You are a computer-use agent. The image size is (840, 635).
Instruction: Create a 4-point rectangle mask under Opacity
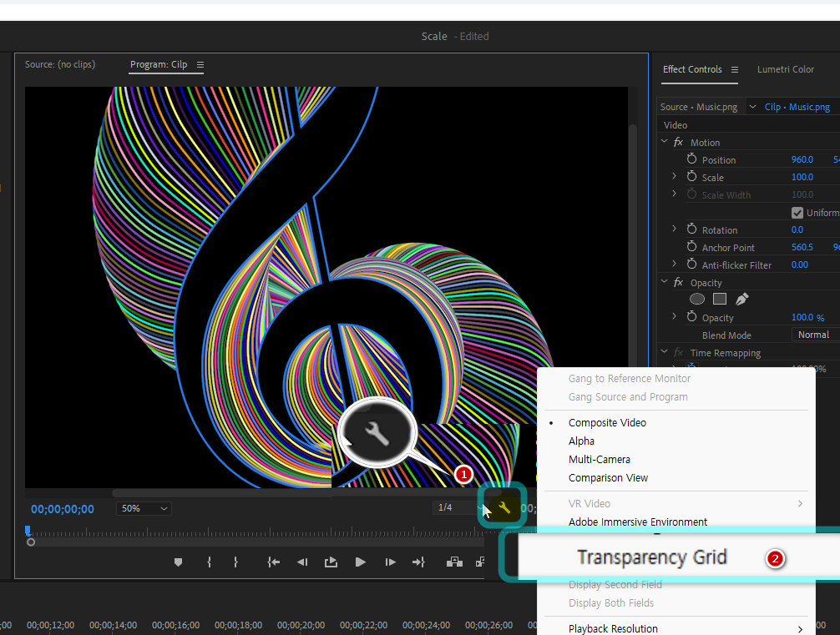(x=719, y=299)
